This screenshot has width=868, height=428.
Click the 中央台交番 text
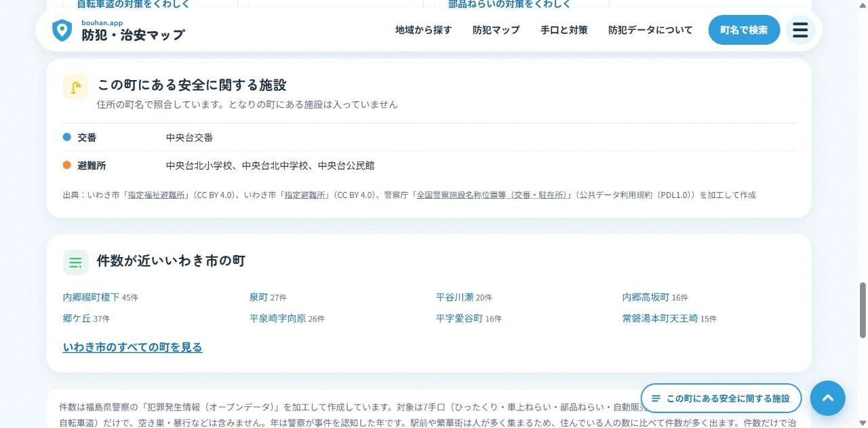coord(189,138)
